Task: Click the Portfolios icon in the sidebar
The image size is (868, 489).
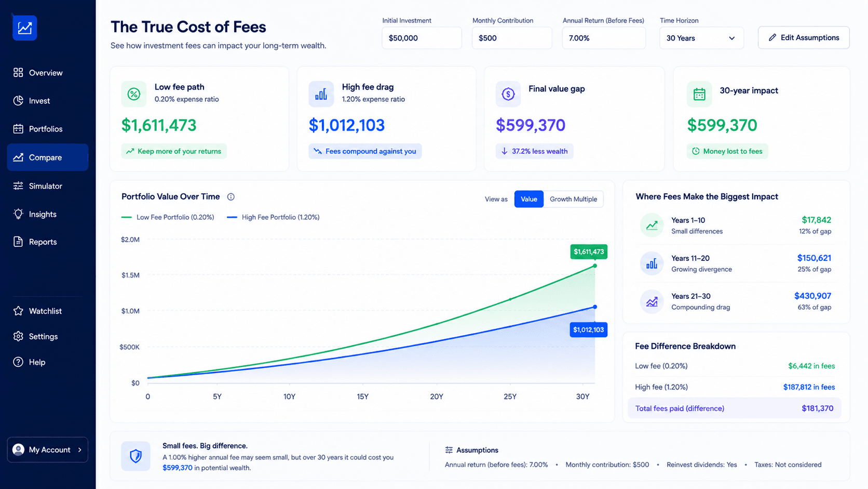Action: pyautogui.click(x=18, y=129)
